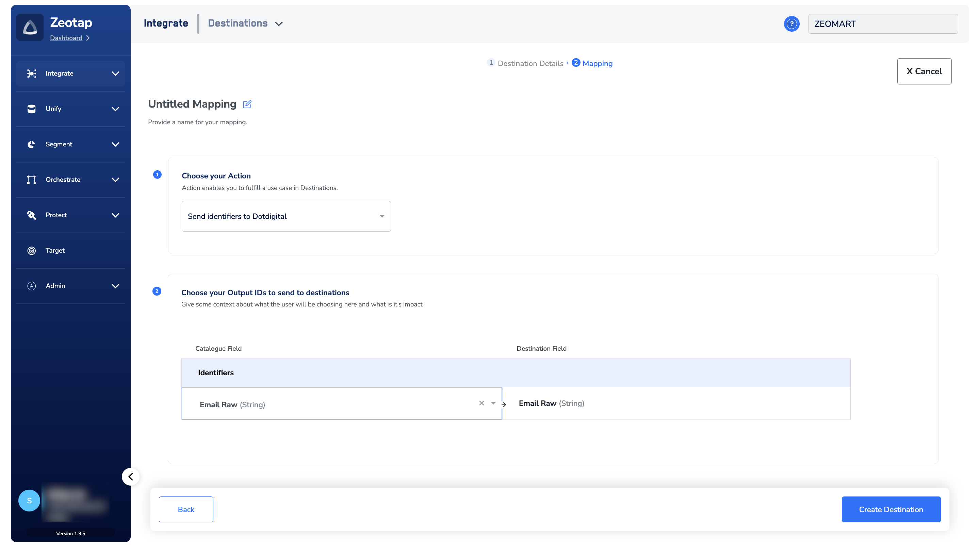Clear Email Raw selection with X icon
This screenshot has width=980, height=553.
coord(481,403)
